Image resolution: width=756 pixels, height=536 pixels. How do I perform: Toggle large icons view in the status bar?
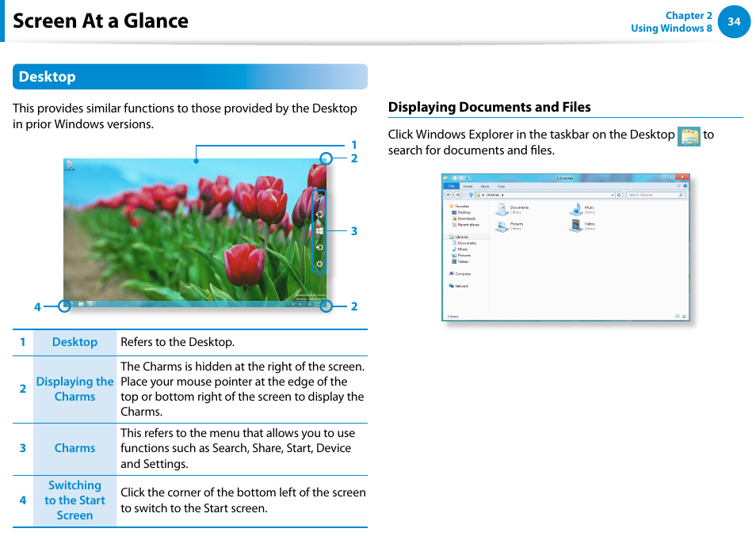685,316
